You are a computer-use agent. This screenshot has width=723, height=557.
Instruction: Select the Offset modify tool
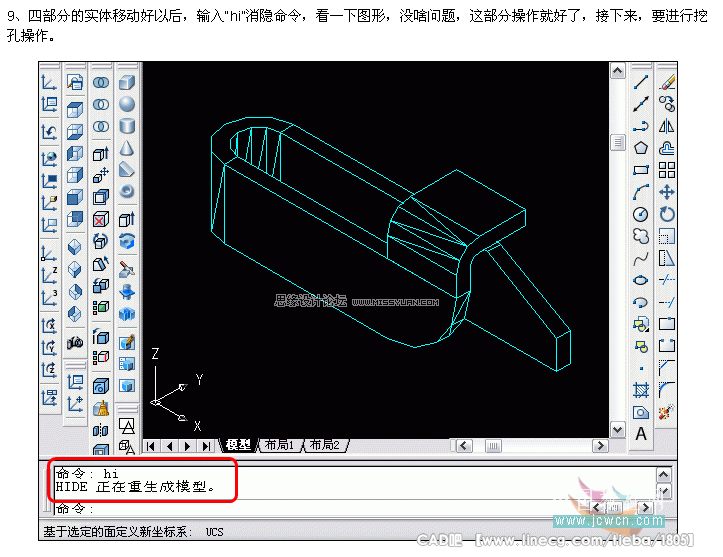coord(667,148)
